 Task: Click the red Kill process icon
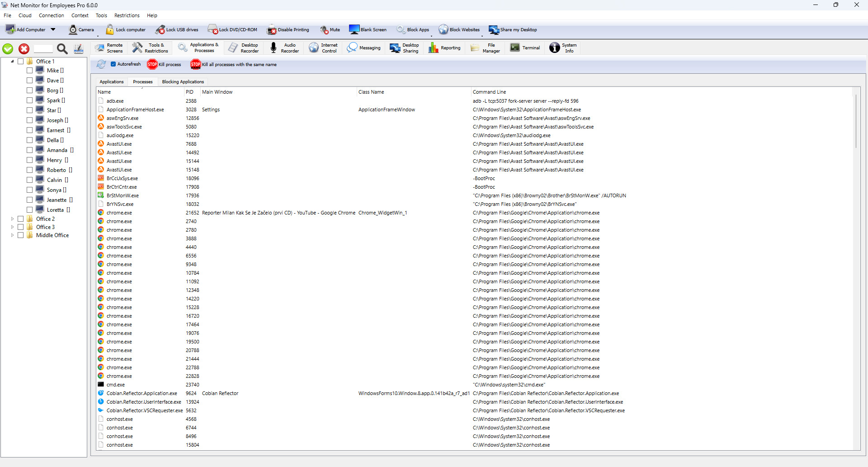click(x=152, y=65)
